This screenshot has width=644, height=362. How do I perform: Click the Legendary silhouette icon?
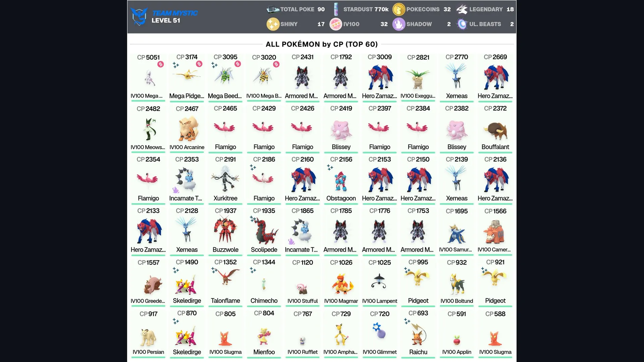pos(462,9)
